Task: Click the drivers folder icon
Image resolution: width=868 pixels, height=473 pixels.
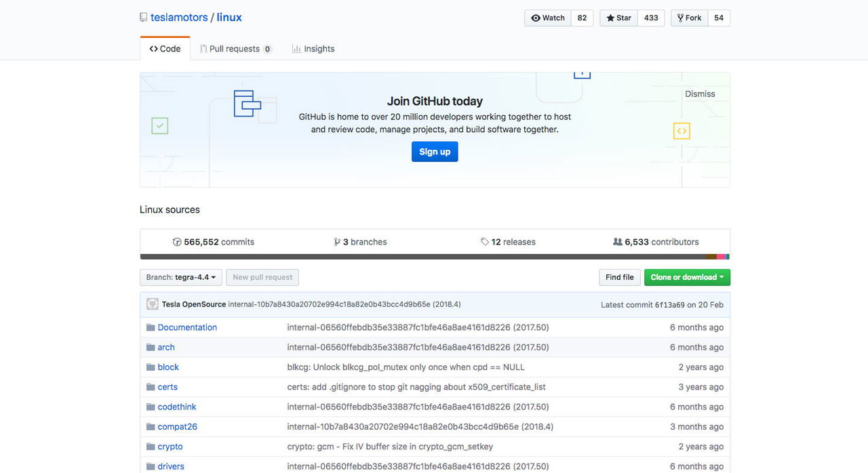Action: 151,466
